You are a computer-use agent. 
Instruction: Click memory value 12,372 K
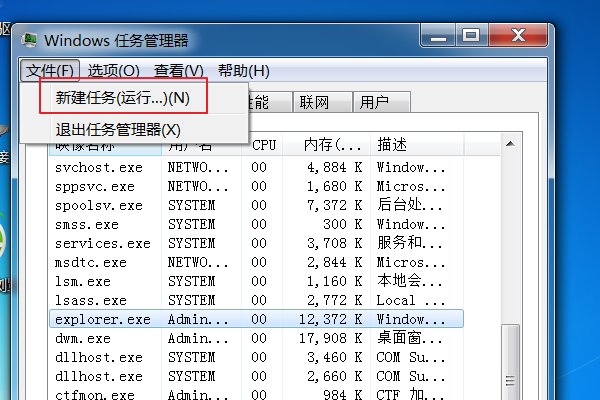(x=331, y=319)
